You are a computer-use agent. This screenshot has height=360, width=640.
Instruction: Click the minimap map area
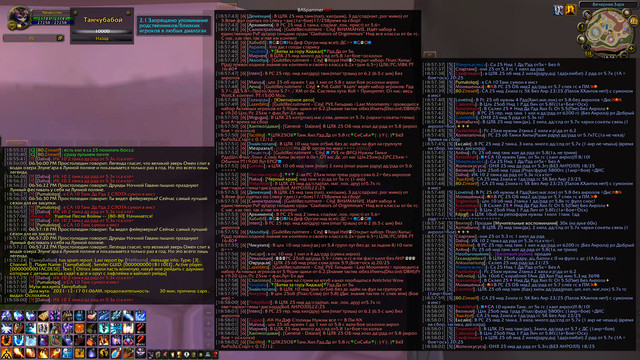[x=609, y=31]
